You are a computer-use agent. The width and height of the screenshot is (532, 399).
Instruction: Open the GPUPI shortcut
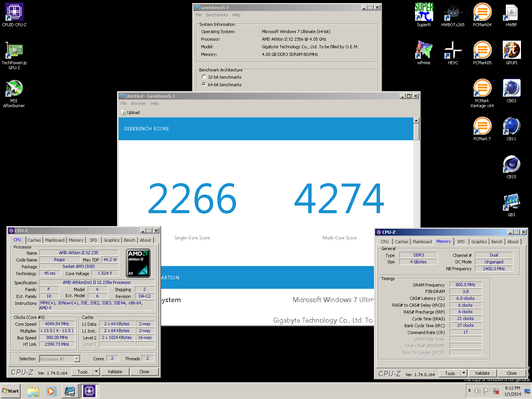pyautogui.click(x=511, y=53)
